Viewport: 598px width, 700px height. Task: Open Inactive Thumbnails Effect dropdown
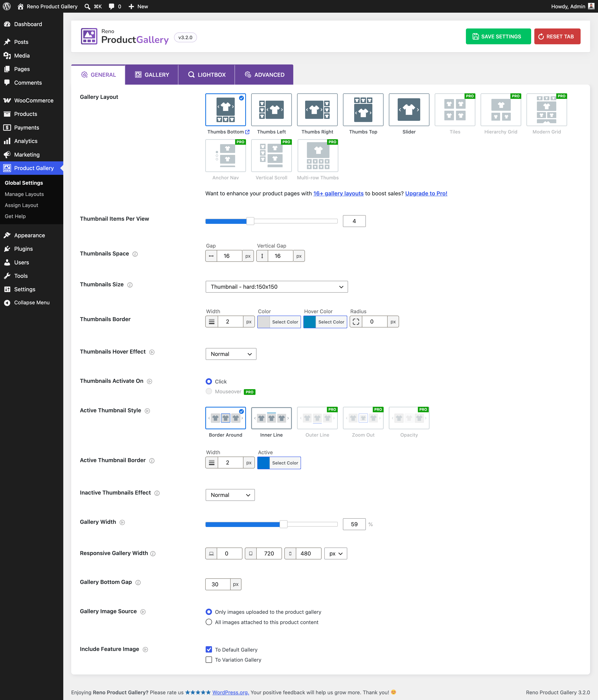tap(230, 495)
